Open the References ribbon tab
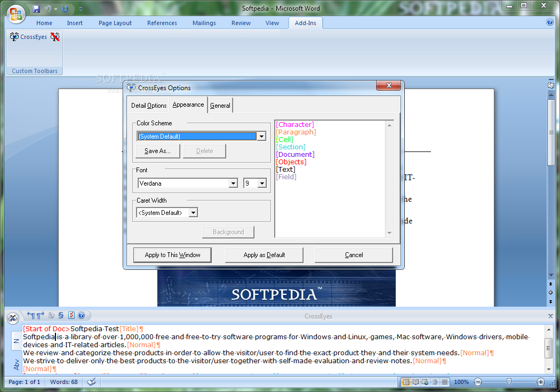Image resolution: width=560 pixels, height=392 pixels. point(162,23)
